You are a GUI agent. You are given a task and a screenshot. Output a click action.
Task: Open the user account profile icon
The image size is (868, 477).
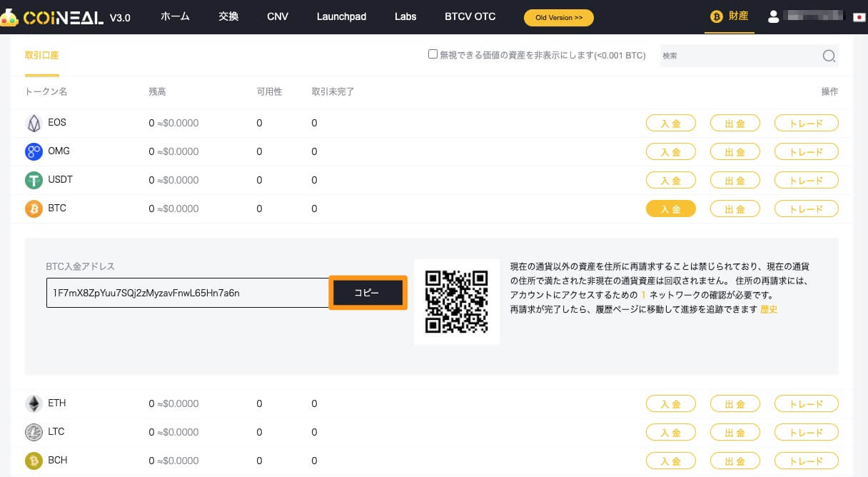click(x=773, y=16)
